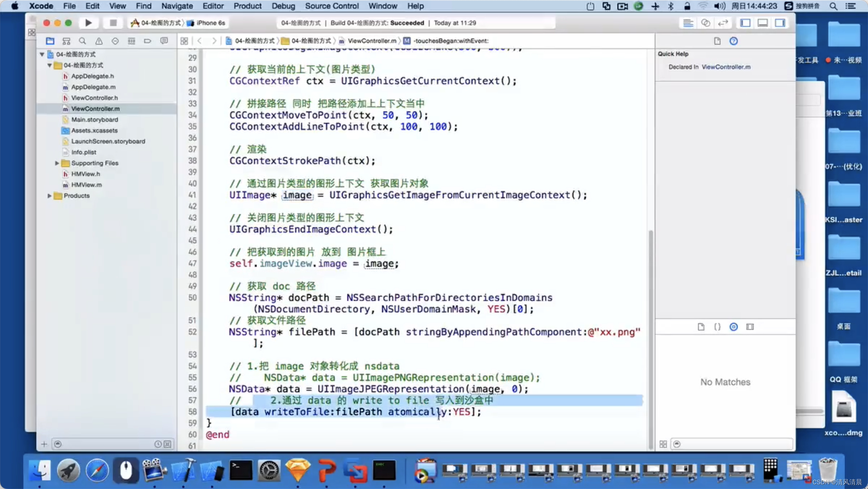Image resolution: width=868 pixels, height=489 pixels.
Task: Click the Run button to build project
Action: 88,23
